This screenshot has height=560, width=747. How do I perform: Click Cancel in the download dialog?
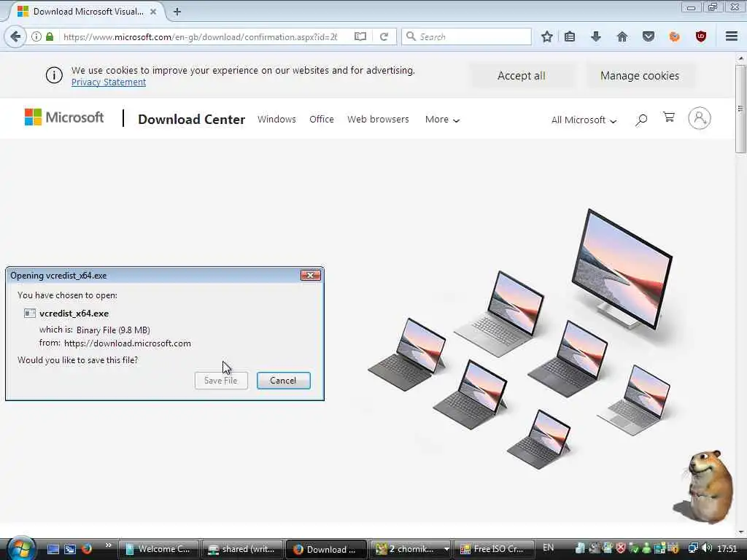coord(284,381)
